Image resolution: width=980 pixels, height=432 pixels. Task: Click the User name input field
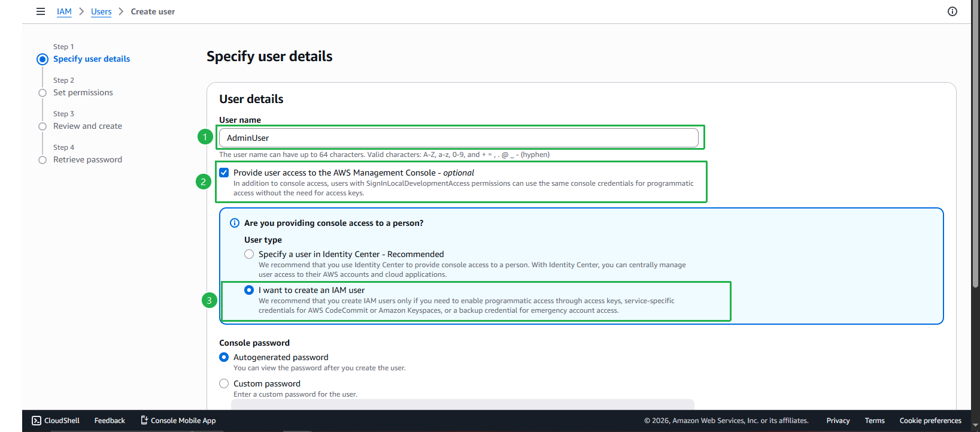(x=459, y=138)
